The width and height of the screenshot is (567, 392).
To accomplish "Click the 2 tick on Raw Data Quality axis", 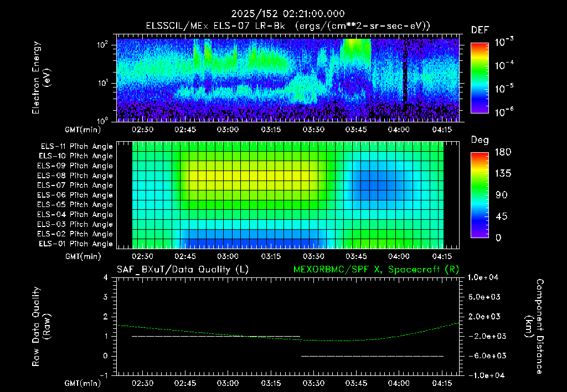I will (x=106, y=316).
